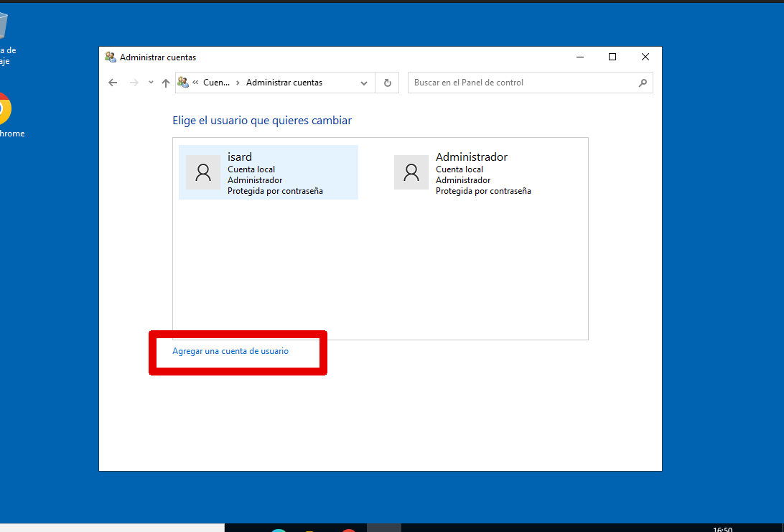Go up one level with Up arrow
Image resolution: width=784 pixels, height=532 pixels.
click(x=166, y=83)
